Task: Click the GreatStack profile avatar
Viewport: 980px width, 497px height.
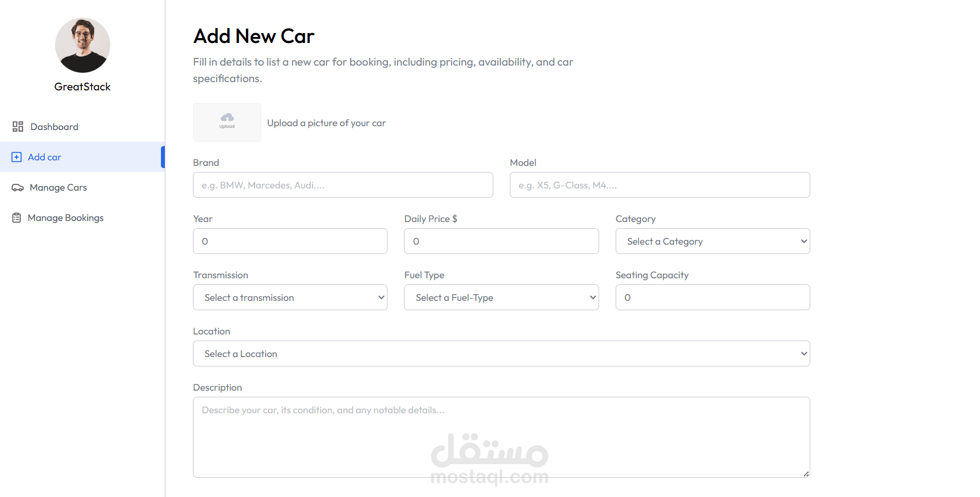Action: tap(83, 45)
